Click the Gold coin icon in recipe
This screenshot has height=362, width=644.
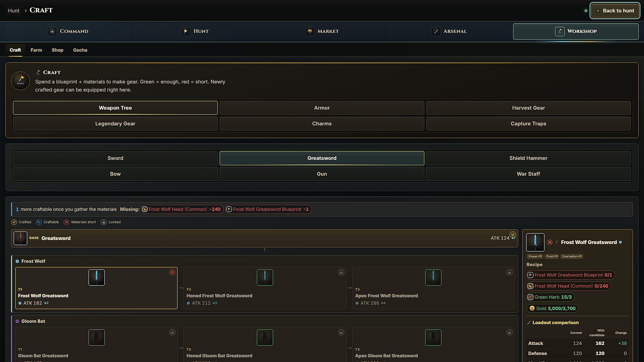(x=532, y=308)
